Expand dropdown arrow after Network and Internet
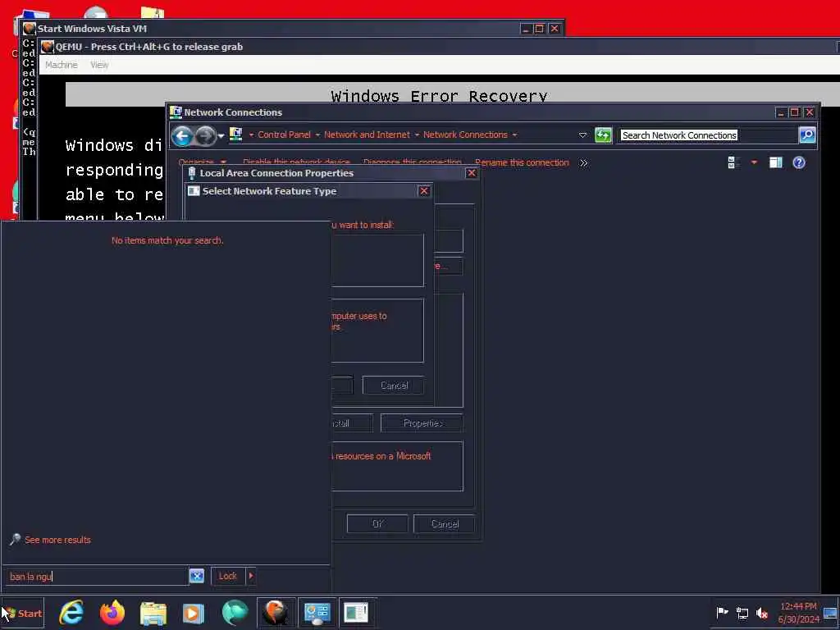 tap(417, 135)
